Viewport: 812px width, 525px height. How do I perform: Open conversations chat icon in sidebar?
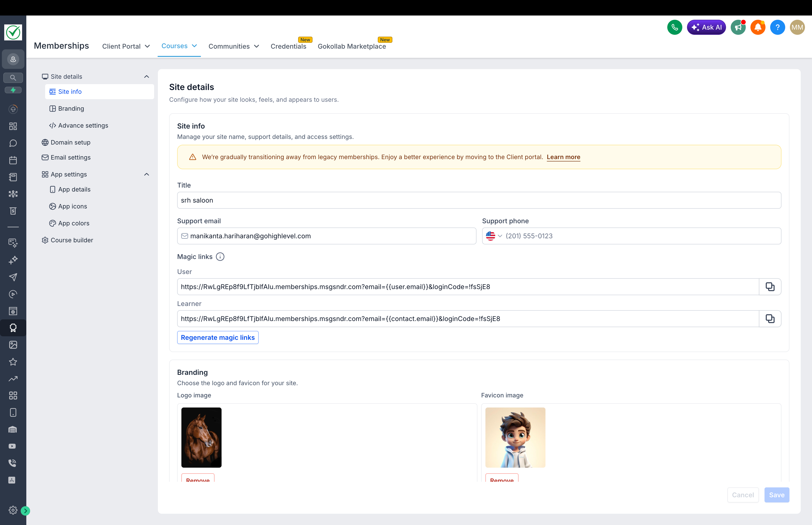pyautogui.click(x=13, y=143)
